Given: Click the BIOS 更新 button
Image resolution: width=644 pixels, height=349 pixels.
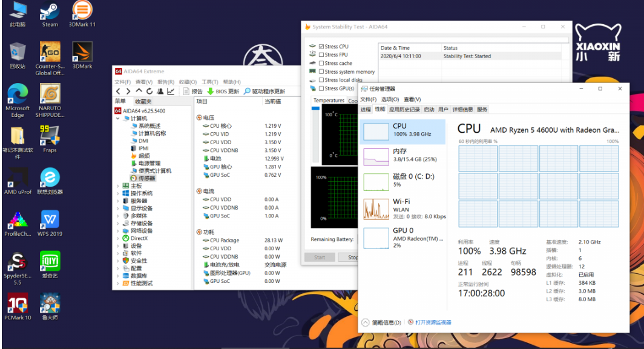Looking at the screenshot, I should point(223,91).
